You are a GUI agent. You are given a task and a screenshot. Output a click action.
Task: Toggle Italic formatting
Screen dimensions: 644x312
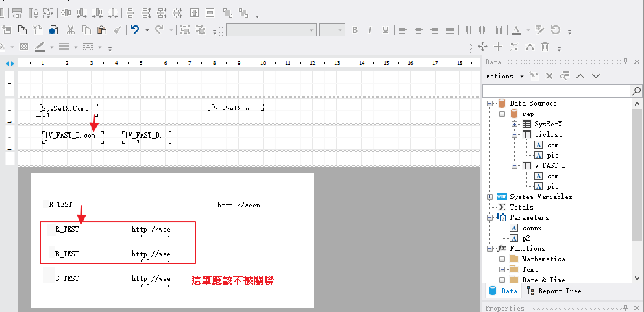point(370,30)
